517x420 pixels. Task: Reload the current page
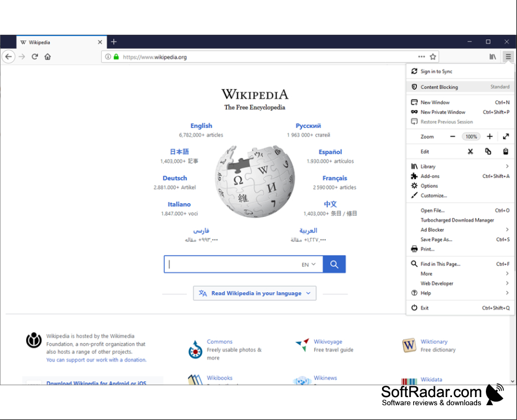click(x=34, y=57)
